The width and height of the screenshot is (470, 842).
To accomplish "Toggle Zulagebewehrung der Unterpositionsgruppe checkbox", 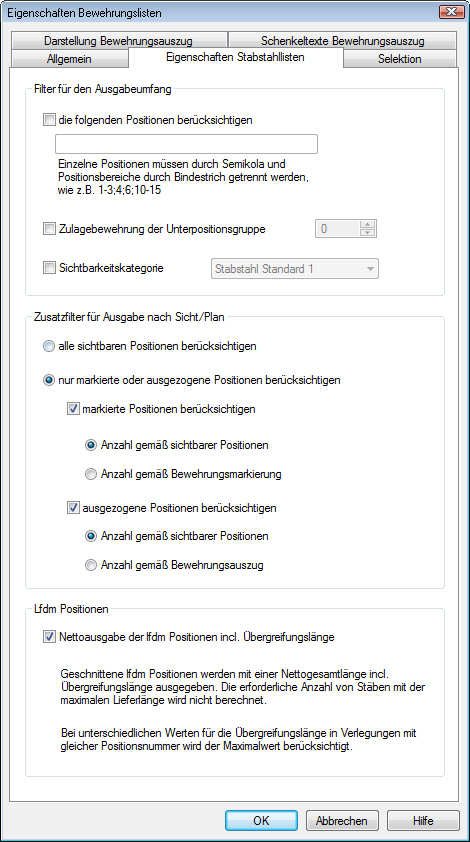I will [49, 229].
